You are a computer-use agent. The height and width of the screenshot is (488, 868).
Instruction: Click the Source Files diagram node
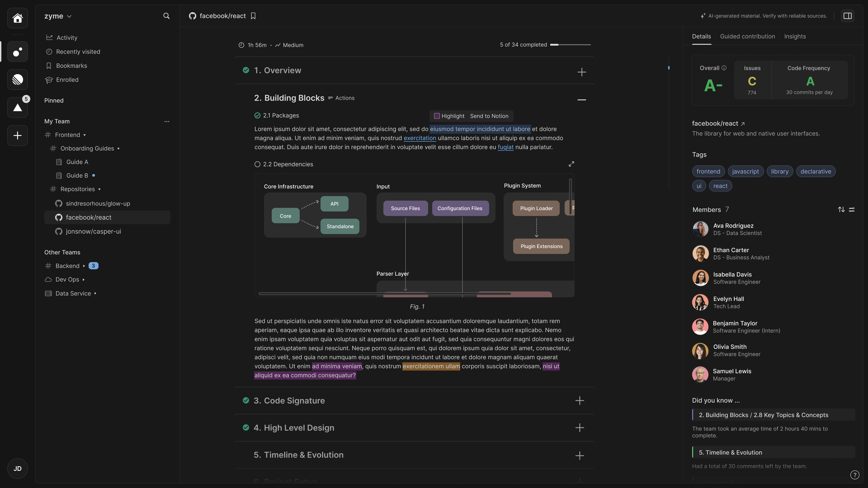[x=405, y=209]
